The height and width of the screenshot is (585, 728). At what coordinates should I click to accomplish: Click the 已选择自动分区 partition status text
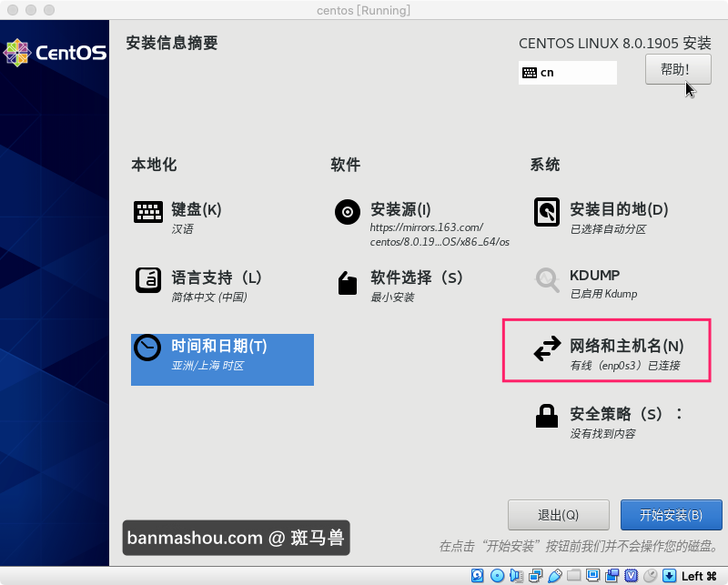[x=608, y=229]
